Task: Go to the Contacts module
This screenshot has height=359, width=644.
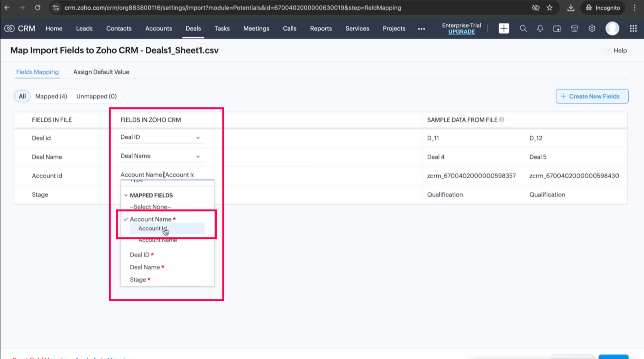Action: point(119,29)
